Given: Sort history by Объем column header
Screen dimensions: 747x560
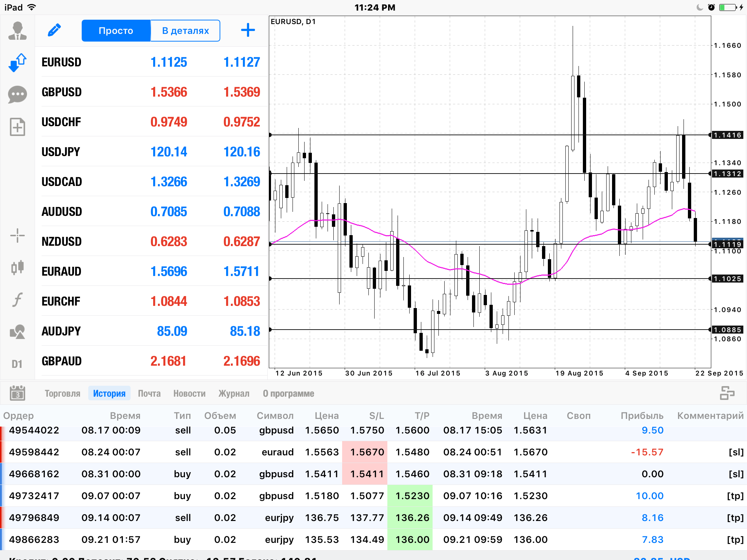Looking at the screenshot, I should click(220, 416).
